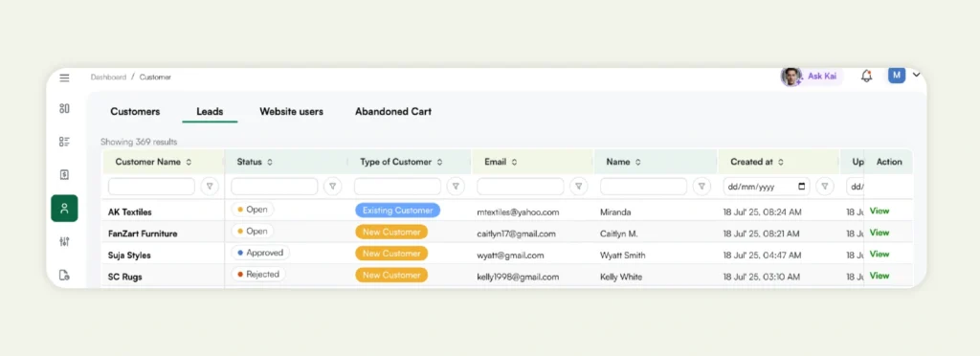Click the Existing Customer badge

[x=397, y=211]
